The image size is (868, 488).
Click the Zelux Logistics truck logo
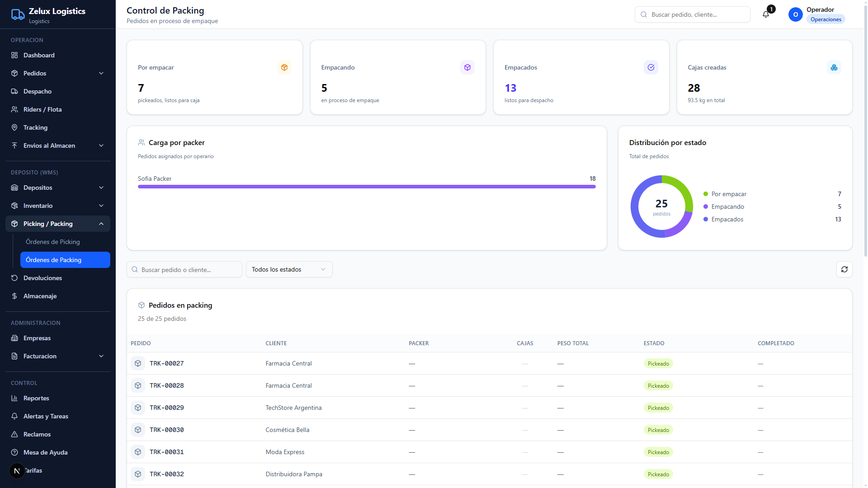pos(18,15)
